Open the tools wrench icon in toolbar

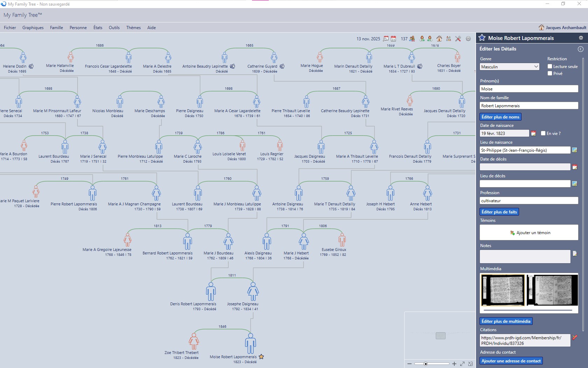pyautogui.click(x=458, y=39)
